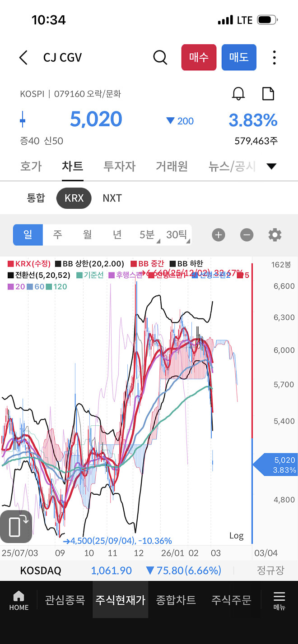Tap the 3.83% change rate

[x=253, y=120]
